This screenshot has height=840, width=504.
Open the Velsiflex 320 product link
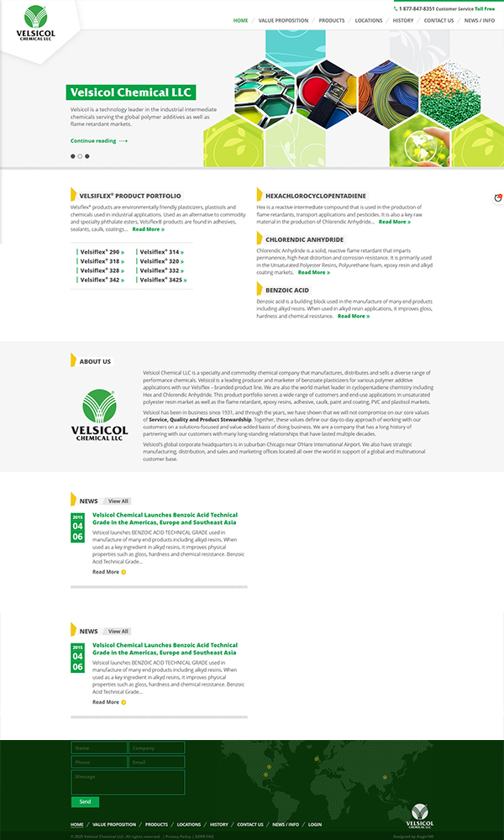162,261
